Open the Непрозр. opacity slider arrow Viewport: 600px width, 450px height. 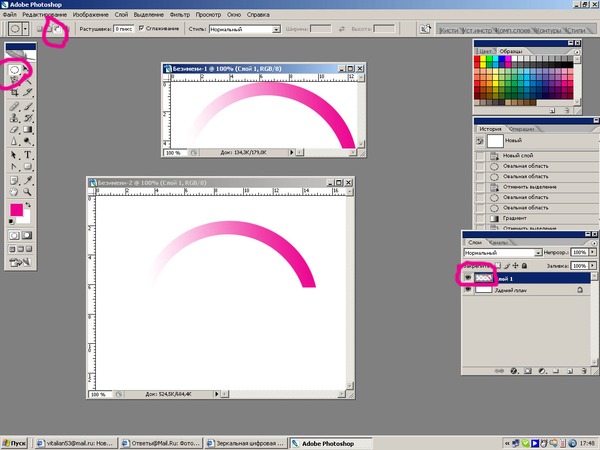(593, 252)
